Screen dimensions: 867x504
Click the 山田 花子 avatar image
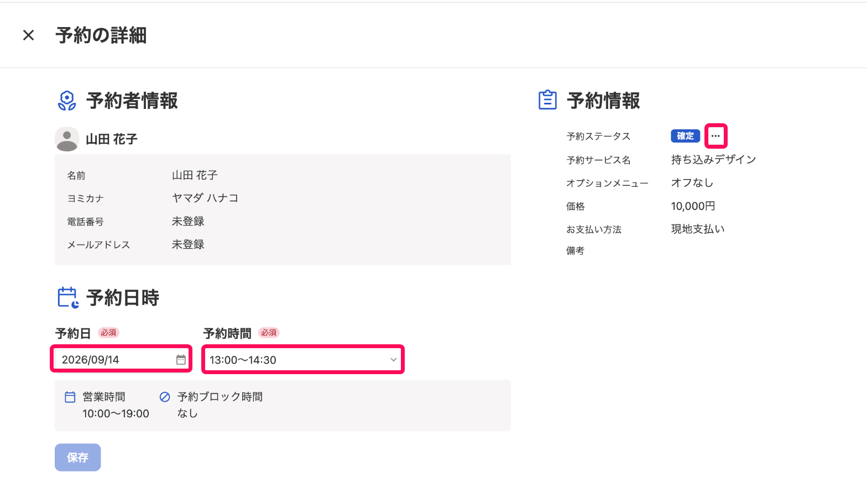pos(67,139)
